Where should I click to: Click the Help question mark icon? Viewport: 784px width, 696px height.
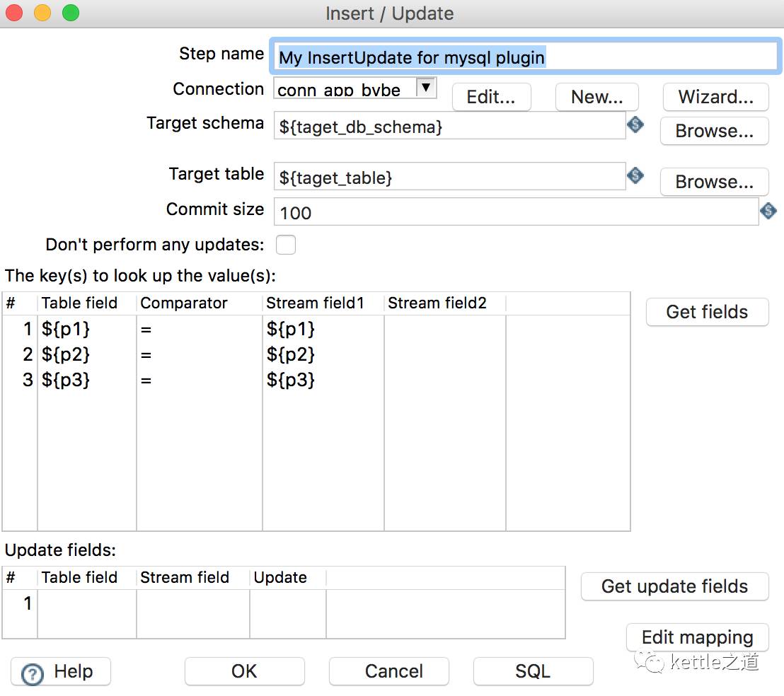pos(33,673)
